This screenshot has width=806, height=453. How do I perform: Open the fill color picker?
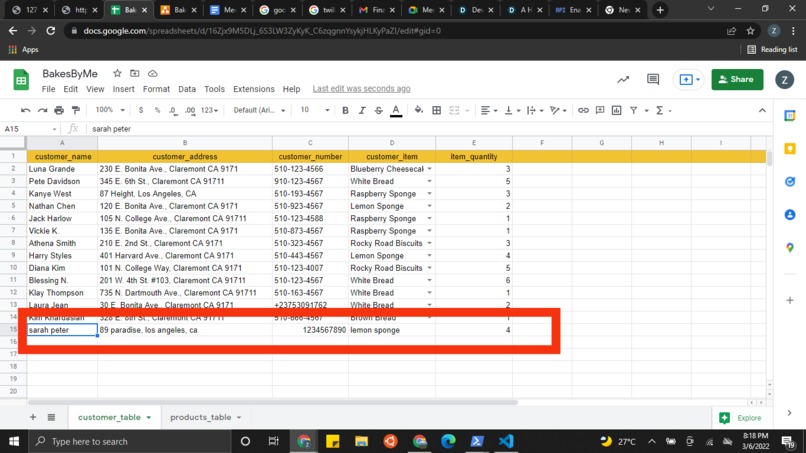(x=418, y=110)
